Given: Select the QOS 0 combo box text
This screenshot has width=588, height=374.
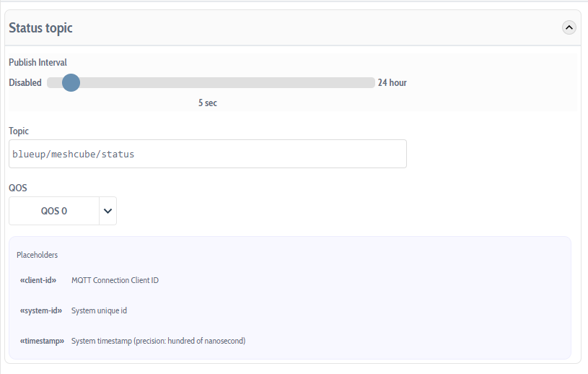Looking at the screenshot, I should [54, 211].
